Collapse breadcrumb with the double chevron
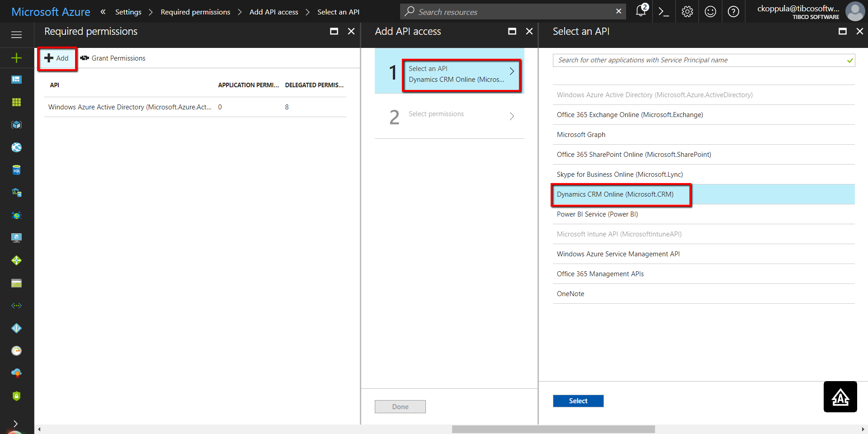This screenshot has height=434, width=868. [103, 12]
